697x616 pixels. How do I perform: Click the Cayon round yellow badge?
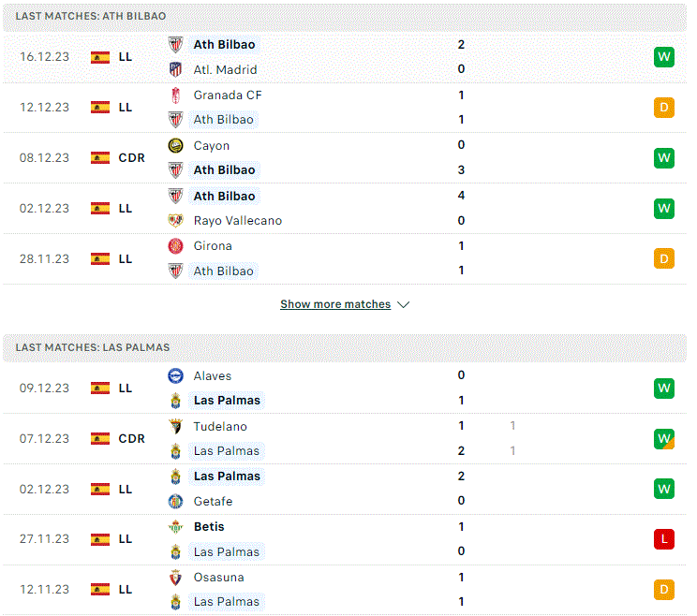(175, 145)
